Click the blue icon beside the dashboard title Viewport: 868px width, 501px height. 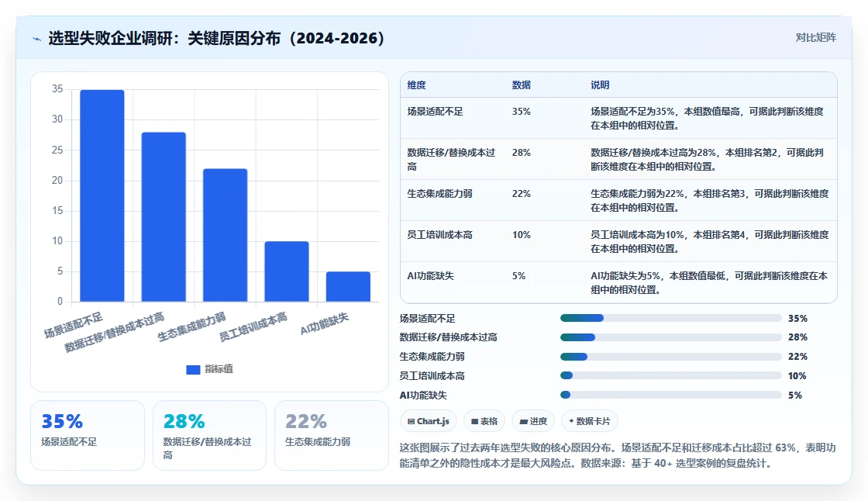(37, 39)
